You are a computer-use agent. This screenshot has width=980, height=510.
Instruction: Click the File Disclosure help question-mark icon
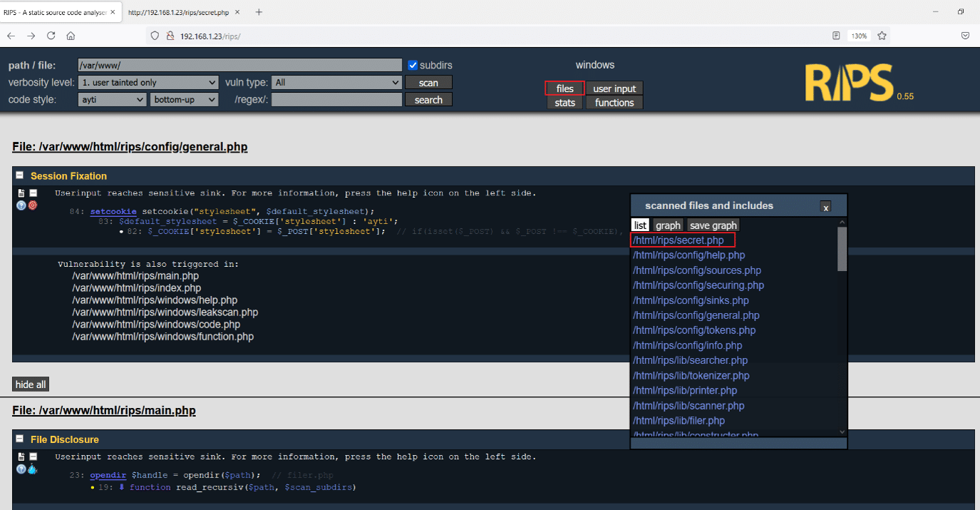click(21, 469)
